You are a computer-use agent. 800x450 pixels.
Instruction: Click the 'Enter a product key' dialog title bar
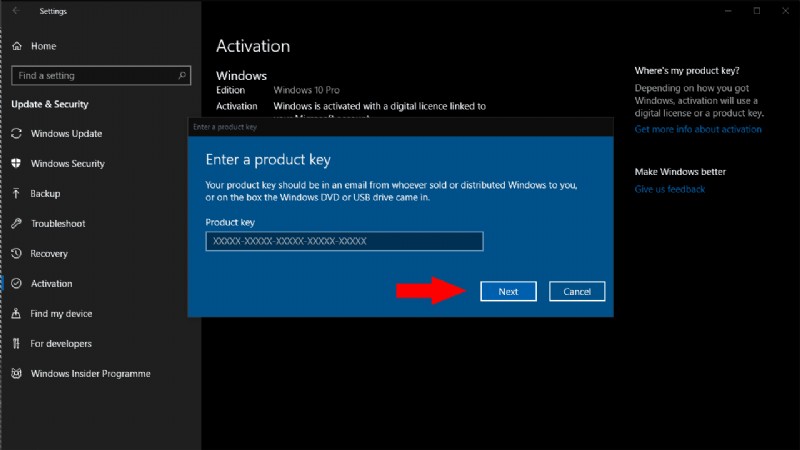pos(401,127)
